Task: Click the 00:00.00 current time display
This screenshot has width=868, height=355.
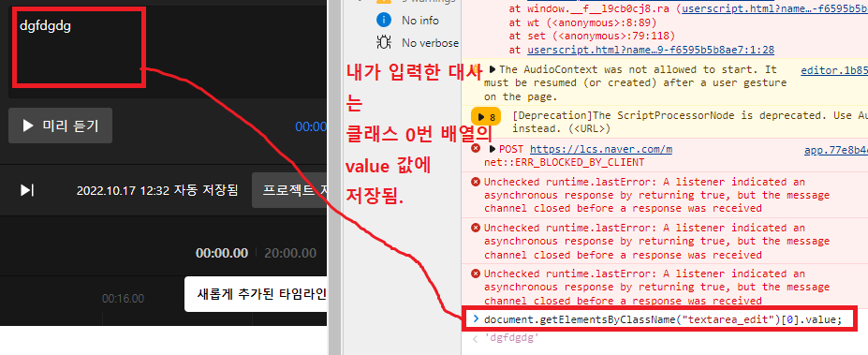Action: coord(221,253)
